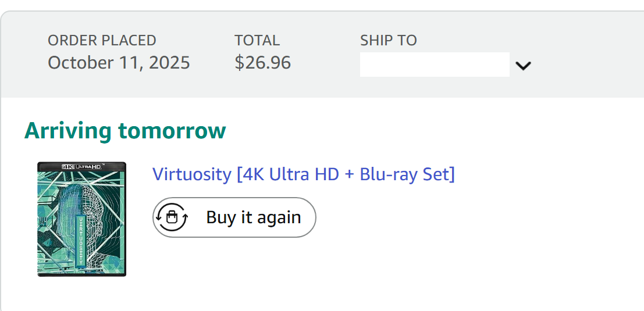This screenshot has width=644, height=311.
Task: Select the $26.96 order total
Action: pyautogui.click(x=262, y=63)
